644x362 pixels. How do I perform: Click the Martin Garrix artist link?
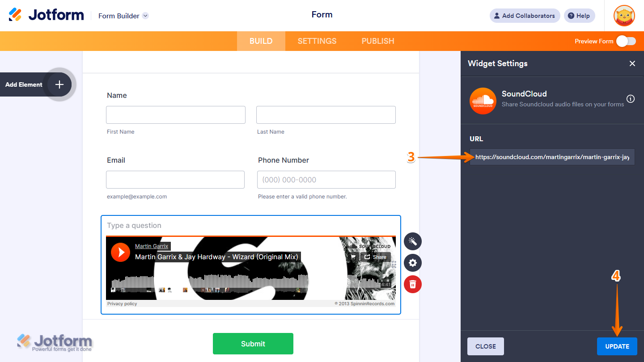[152, 246]
